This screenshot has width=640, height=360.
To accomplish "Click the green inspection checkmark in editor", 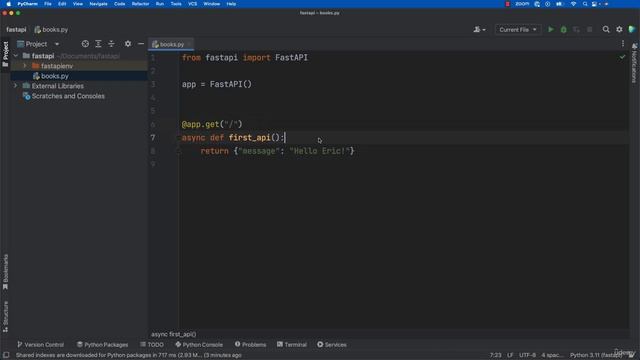I will coord(622,57).
